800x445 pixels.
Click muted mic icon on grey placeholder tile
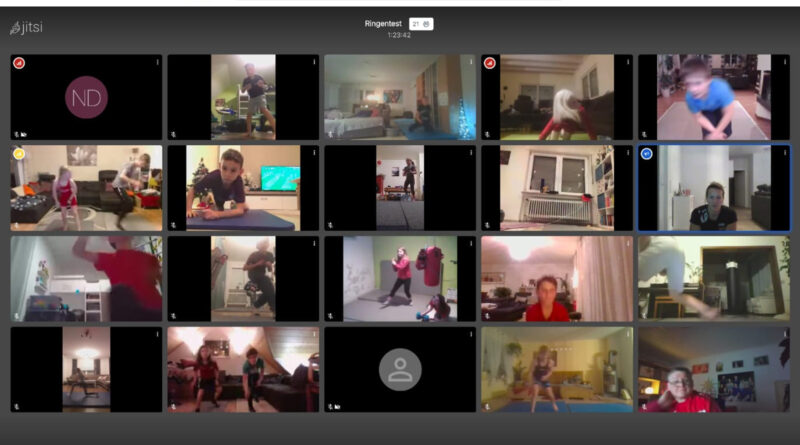[331, 407]
